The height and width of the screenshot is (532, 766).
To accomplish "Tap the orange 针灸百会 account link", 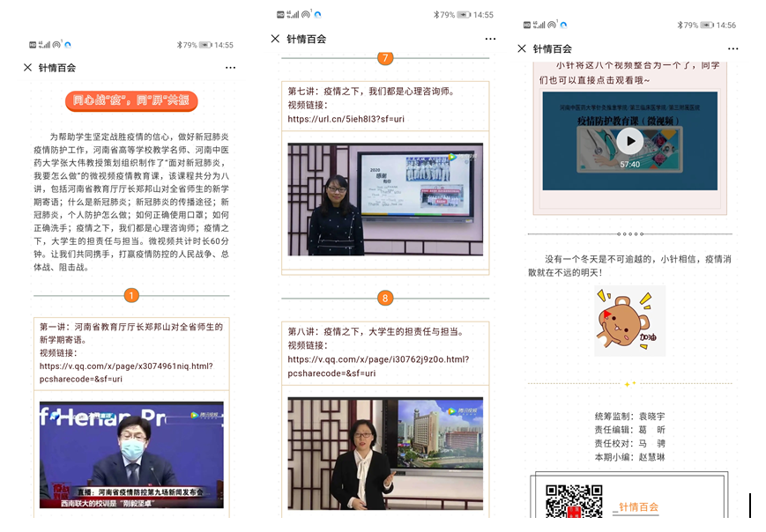I will [638, 506].
